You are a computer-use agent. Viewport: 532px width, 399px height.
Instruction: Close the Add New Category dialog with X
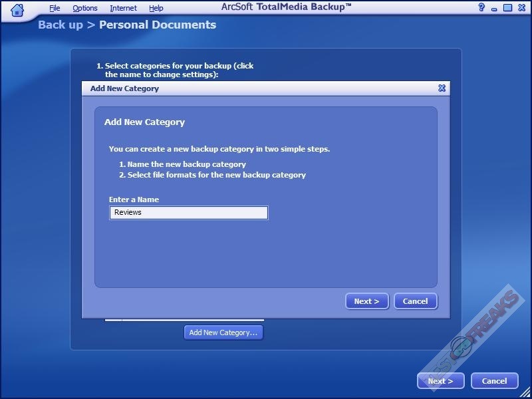(442, 88)
